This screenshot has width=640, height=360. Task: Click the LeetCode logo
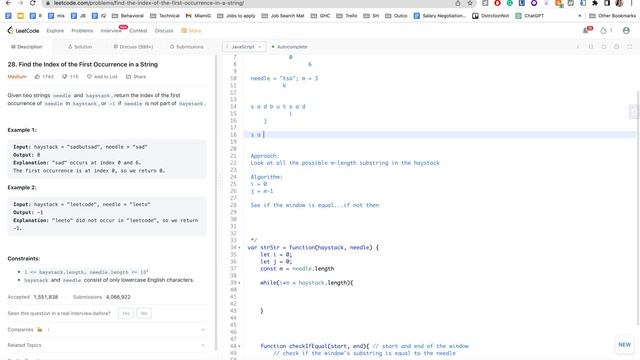point(23,31)
